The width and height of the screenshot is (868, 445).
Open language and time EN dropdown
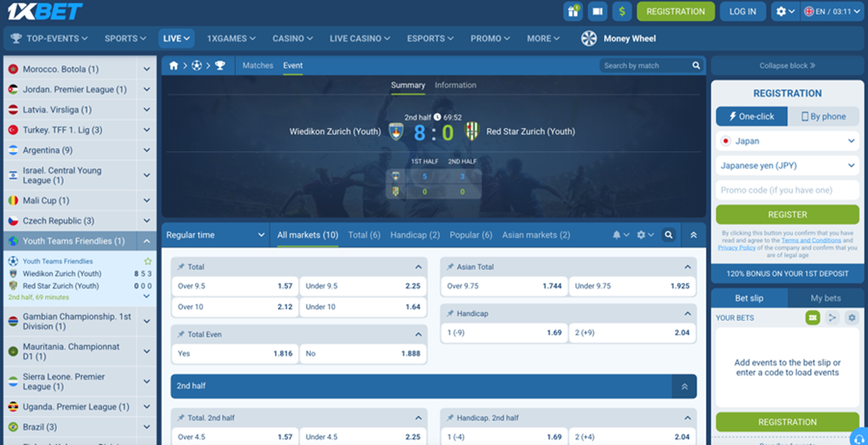click(833, 12)
